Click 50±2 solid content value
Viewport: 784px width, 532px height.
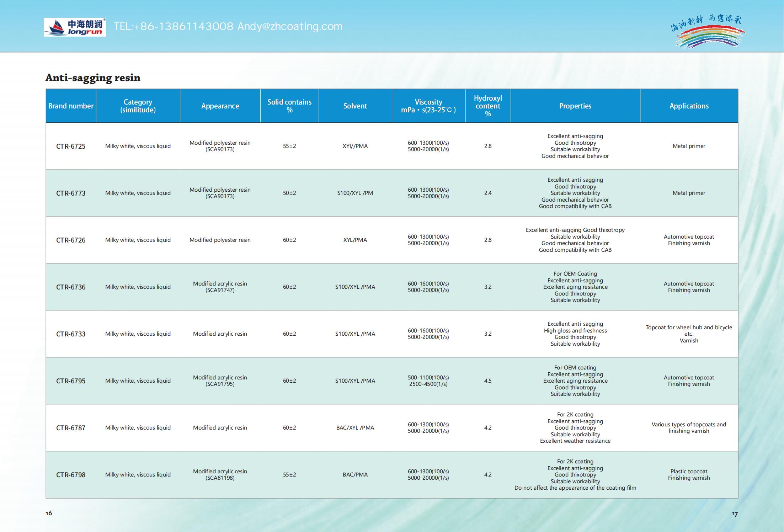(289, 193)
